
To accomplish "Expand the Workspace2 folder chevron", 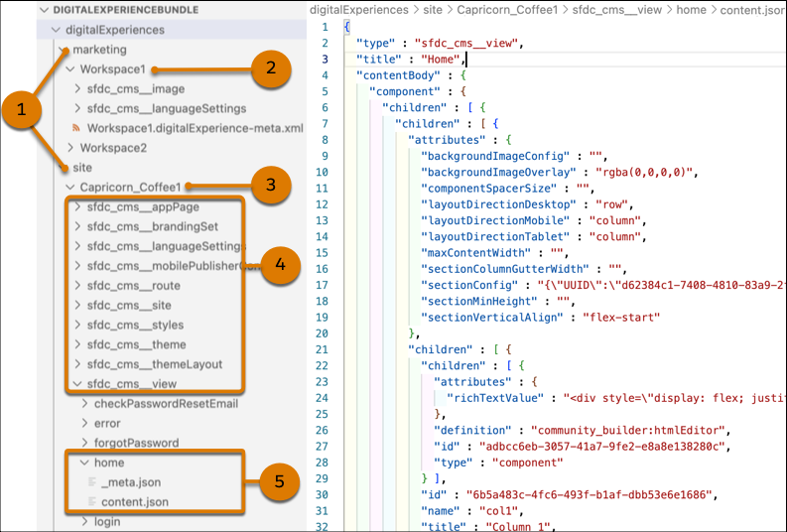I will pos(69,148).
